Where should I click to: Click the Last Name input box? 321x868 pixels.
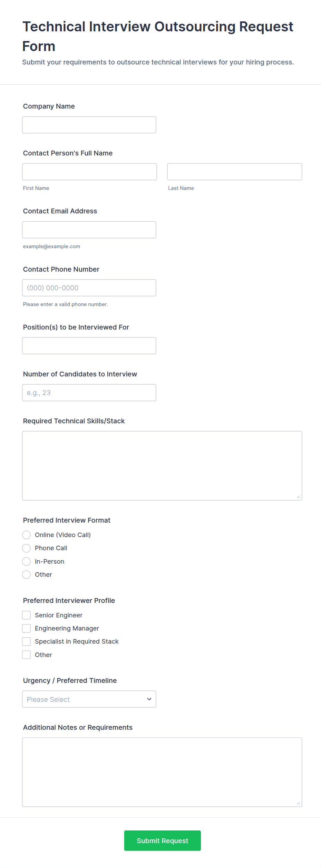tap(234, 172)
